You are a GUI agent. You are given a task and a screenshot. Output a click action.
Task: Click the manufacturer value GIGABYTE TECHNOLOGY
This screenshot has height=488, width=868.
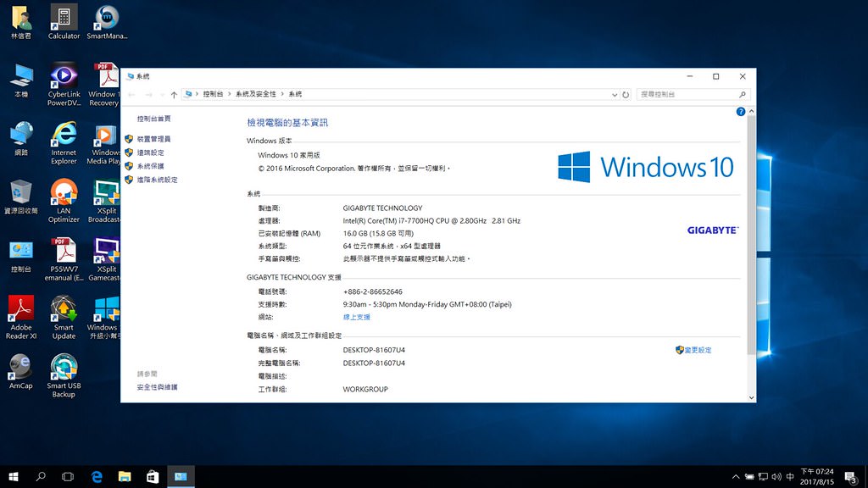click(382, 208)
